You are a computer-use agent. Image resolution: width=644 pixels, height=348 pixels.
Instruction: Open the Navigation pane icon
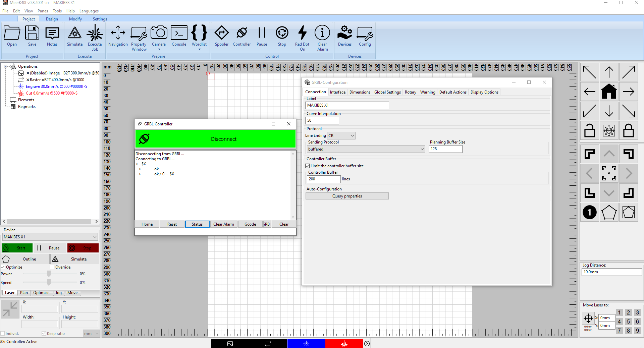click(118, 36)
